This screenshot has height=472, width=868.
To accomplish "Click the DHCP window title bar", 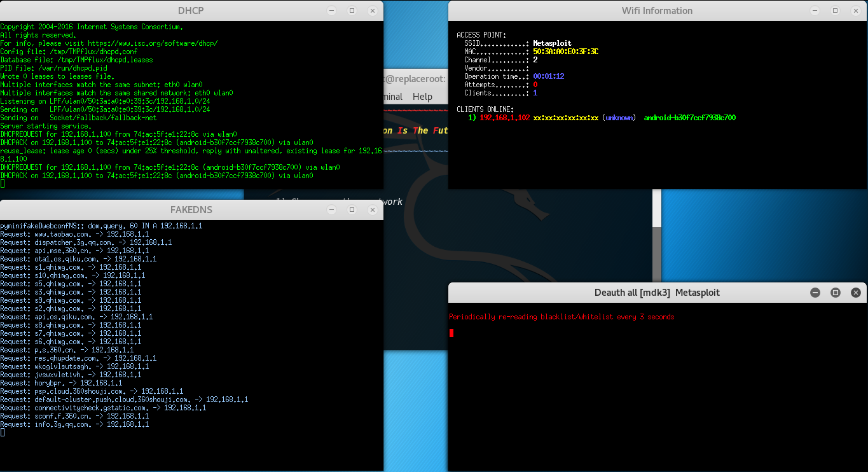I will (x=191, y=11).
